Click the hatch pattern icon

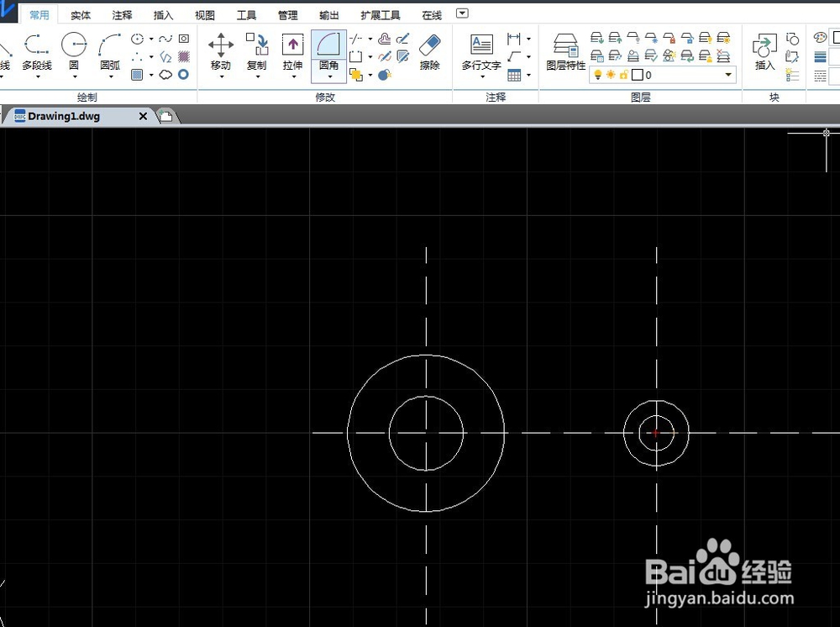[184, 56]
